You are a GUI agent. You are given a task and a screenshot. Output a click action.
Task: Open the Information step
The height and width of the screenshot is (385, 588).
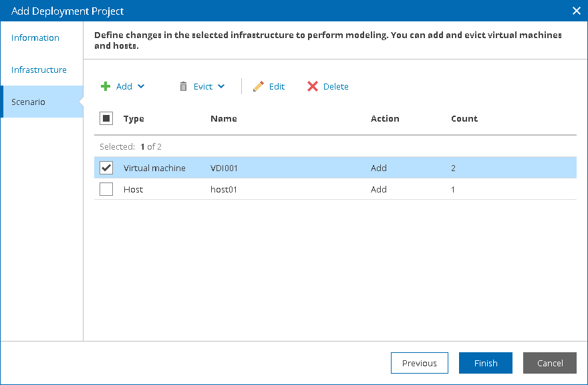pyautogui.click(x=35, y=37)
